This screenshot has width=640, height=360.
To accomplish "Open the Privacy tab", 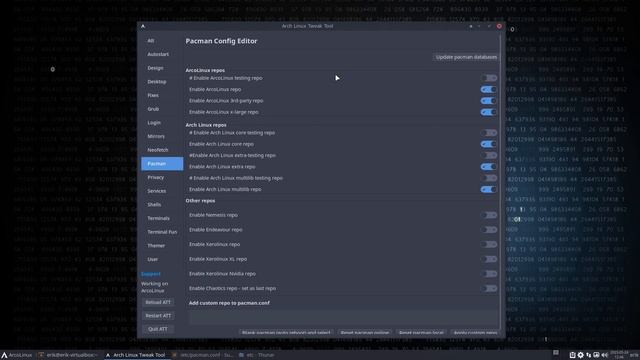I will coord(162,177).
